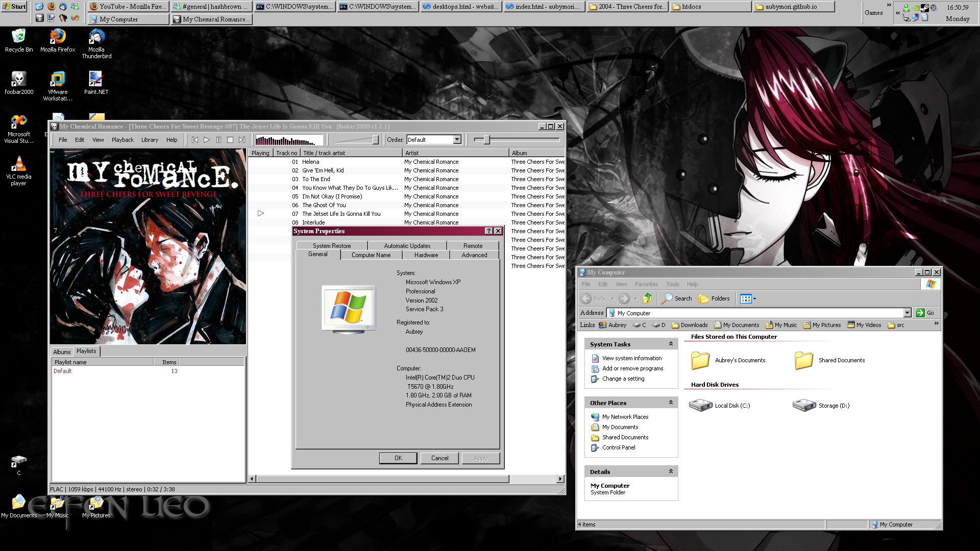Expand the My Computer Address bar dropdown
Screen dimensions: 980x551
pyautogui.click(x=907, y=313)
